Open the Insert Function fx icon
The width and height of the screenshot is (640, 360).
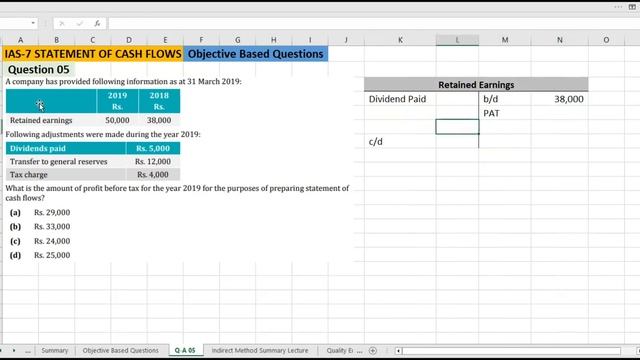tap(97, 24)
